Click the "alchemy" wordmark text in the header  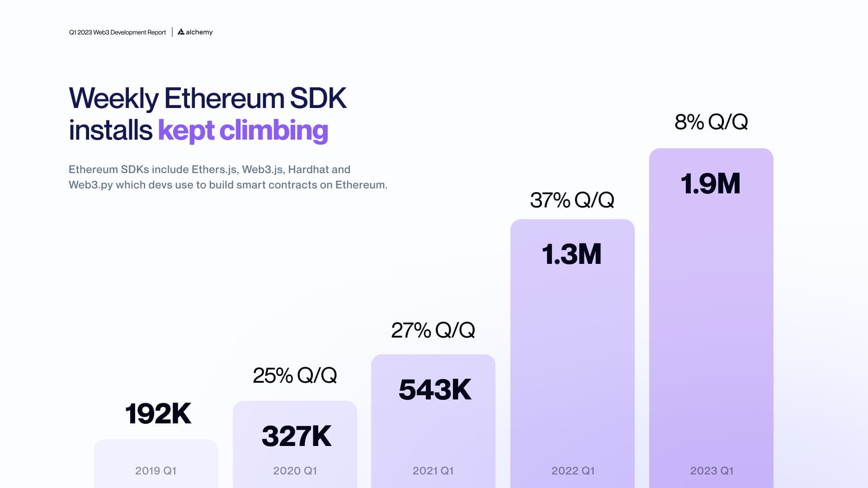point(199,32)
